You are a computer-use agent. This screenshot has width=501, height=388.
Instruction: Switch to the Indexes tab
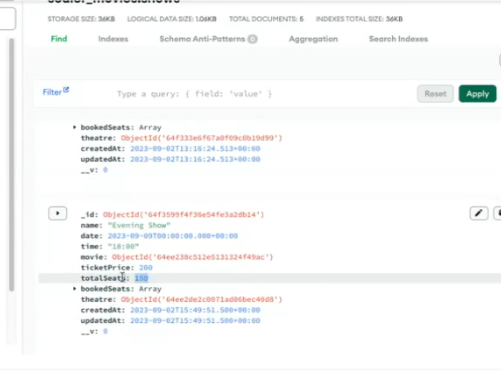click(113, 39)
